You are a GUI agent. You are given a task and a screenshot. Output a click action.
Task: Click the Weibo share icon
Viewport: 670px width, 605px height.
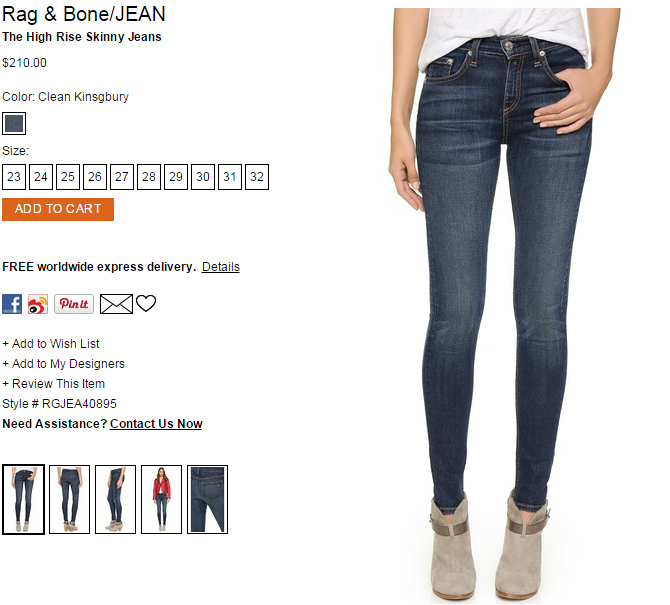click(x=38, y=304)
